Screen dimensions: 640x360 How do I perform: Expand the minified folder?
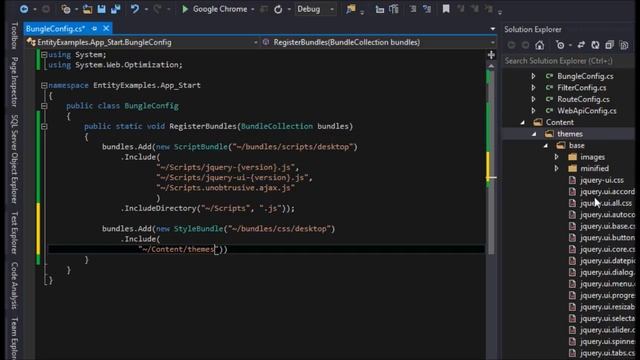556,169
